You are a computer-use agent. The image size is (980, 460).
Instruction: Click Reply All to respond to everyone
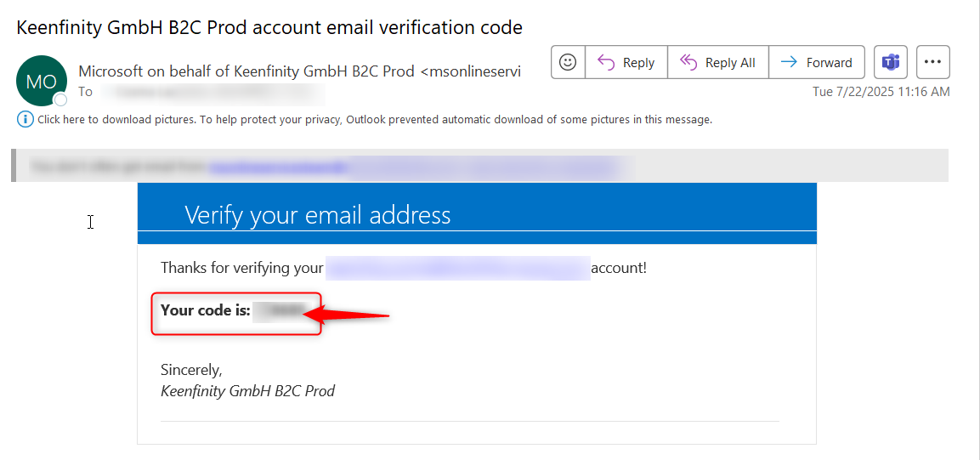[x=718, y=62]
